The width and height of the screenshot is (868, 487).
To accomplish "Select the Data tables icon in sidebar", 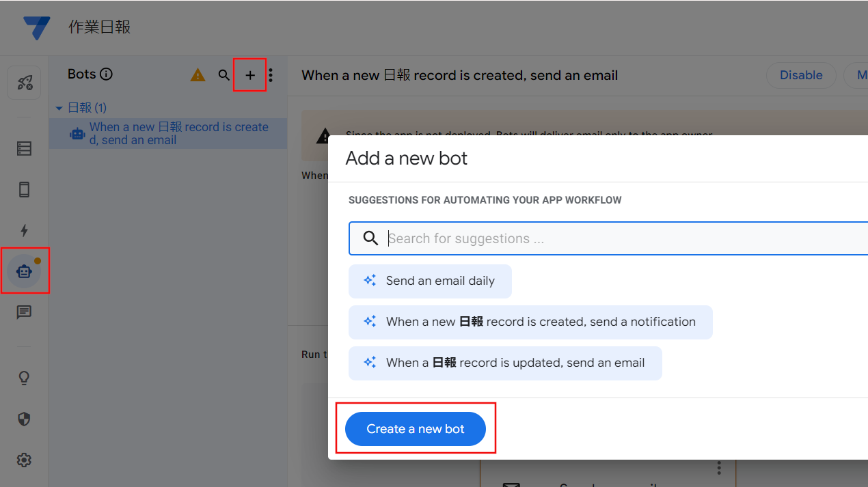I will point(24,148).
